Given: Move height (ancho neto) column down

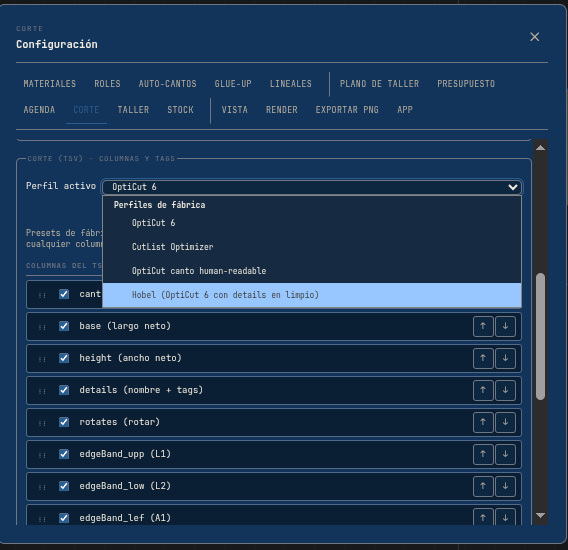Looking at the screenshot, I should 505,358.
